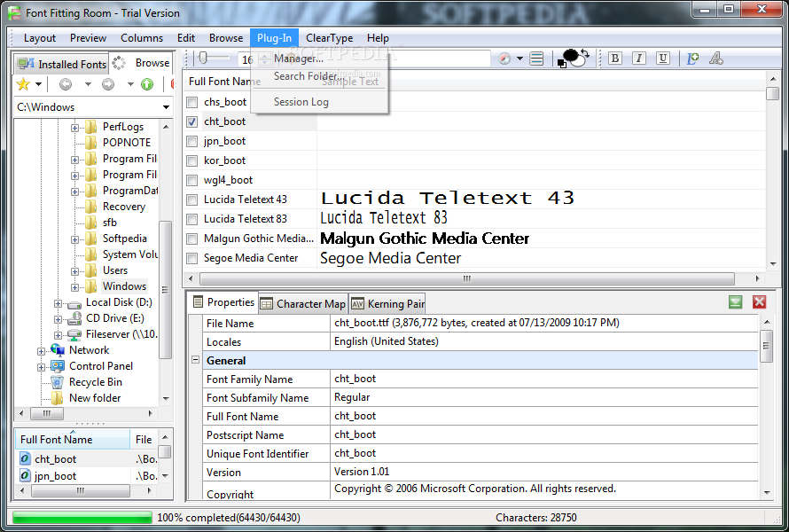This screenshot has height=532, width=789.
Task: Click the jpn_boot font file icon in bottom list
Action: point(25,475)
